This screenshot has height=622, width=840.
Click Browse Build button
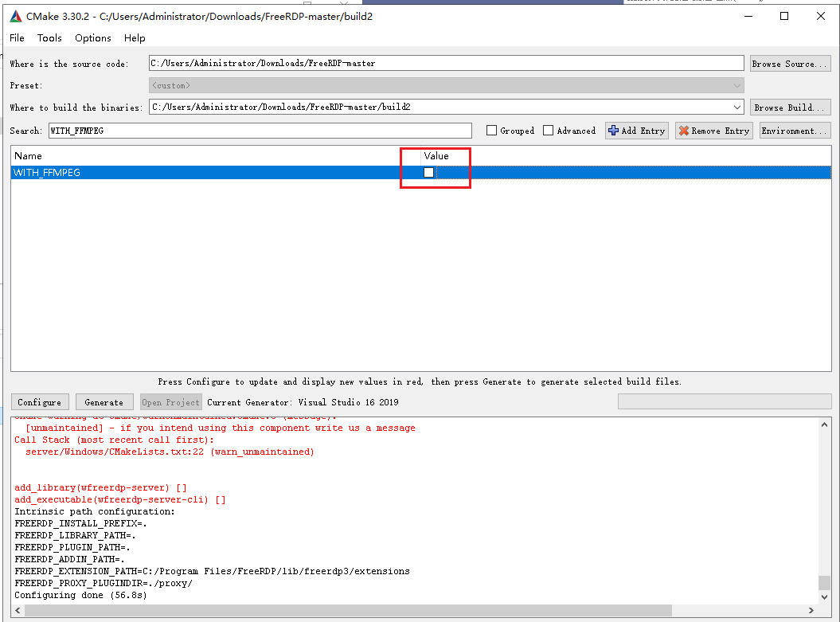coord(790,108)
